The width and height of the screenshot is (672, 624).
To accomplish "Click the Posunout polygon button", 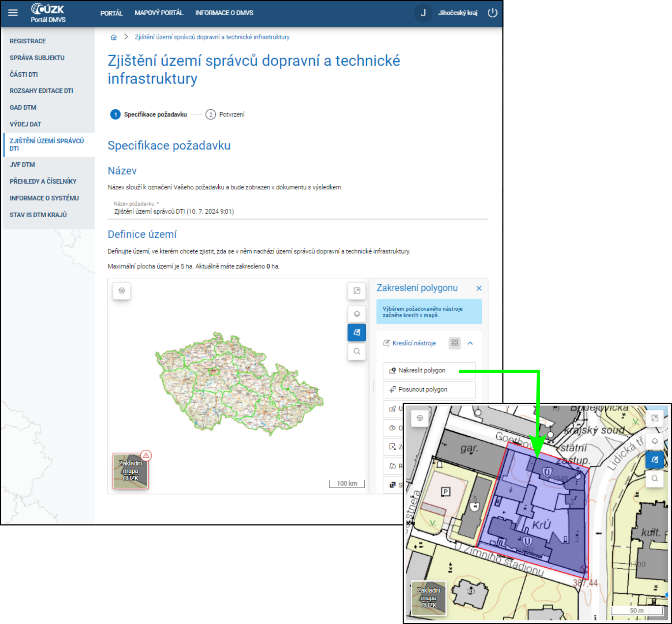I will tap(429, 389).
